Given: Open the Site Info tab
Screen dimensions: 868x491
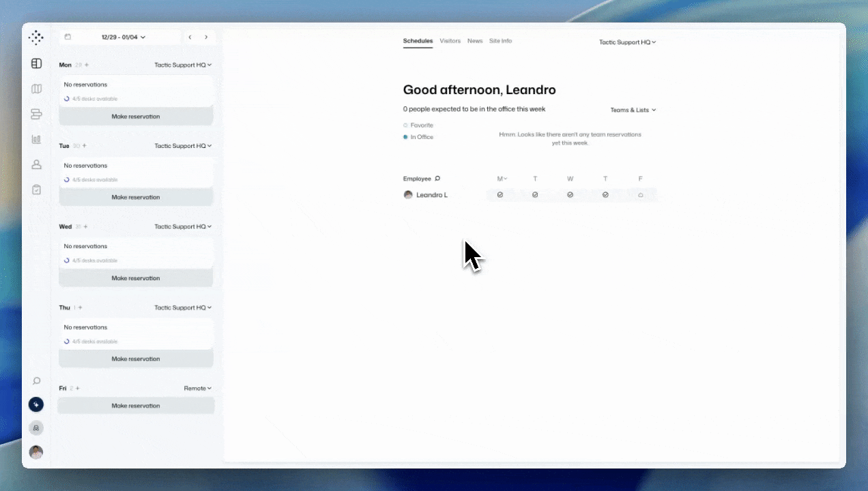Looking at the screenshot, I should tap(500, 41).
